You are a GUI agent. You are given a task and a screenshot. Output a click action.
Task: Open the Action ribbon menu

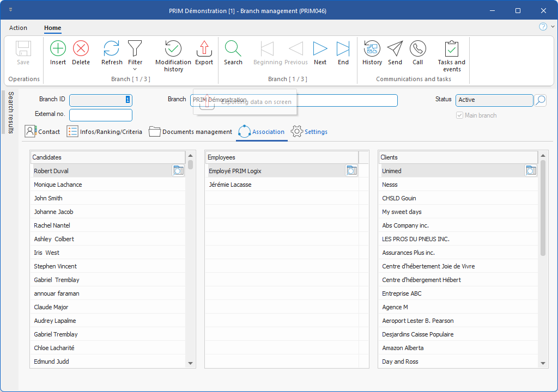click(x=18, y=28)
